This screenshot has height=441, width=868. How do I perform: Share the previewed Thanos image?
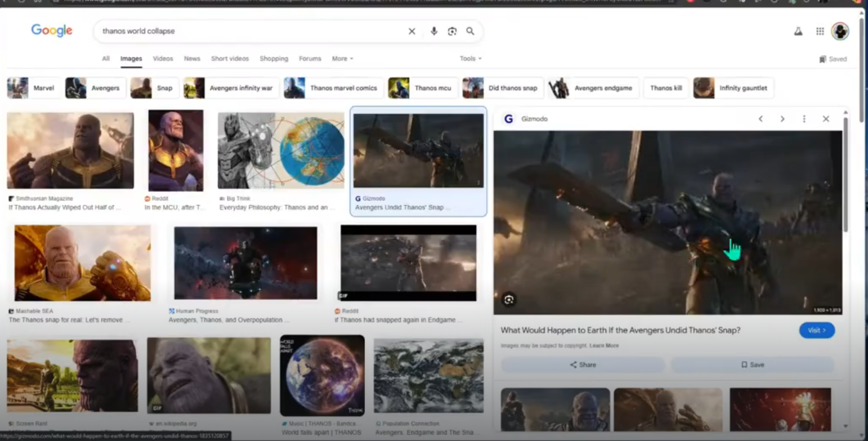pos(583,365)
